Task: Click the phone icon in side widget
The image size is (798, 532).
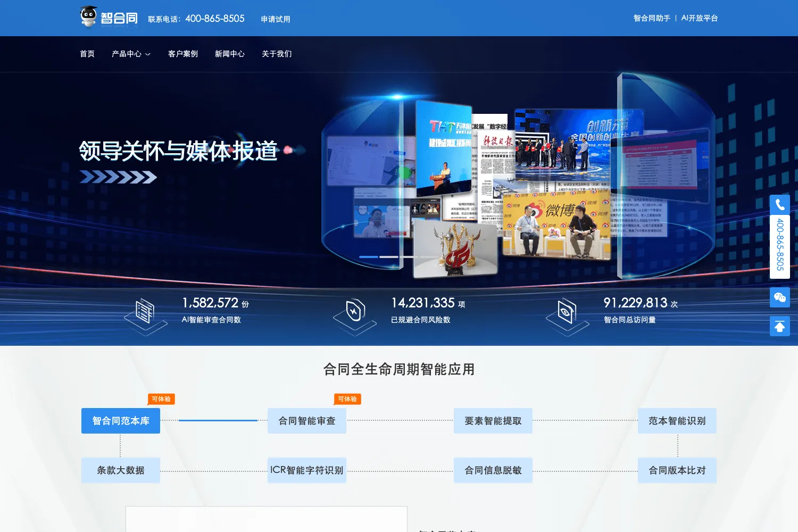Action: pos(780,205)
